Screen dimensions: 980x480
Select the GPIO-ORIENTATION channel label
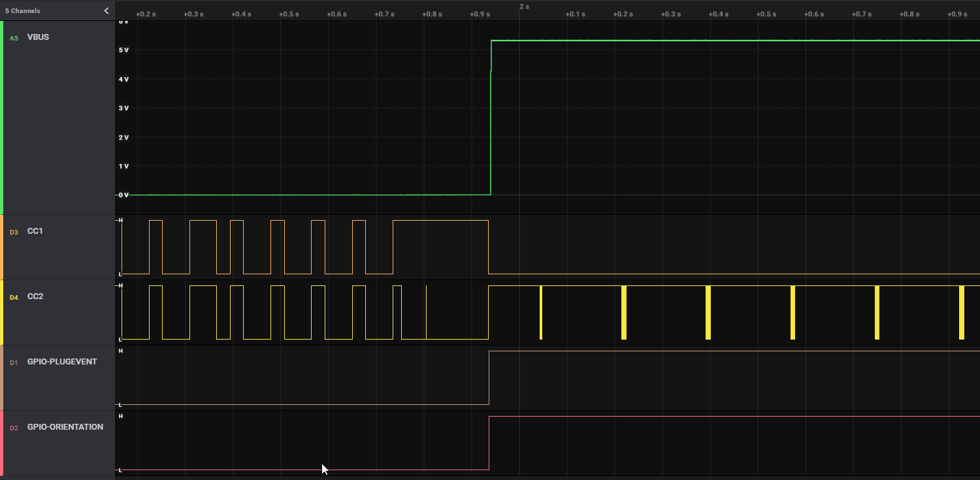tap(65, 427)
